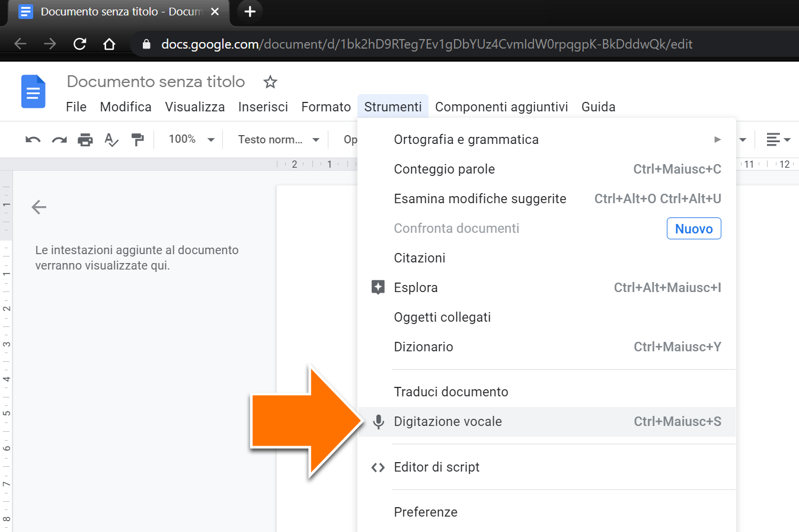The height and width of the screenshot is (532, 799).
Task: Click the Nuovo badge beside Confronta documenti
Action: pos(694,229)
